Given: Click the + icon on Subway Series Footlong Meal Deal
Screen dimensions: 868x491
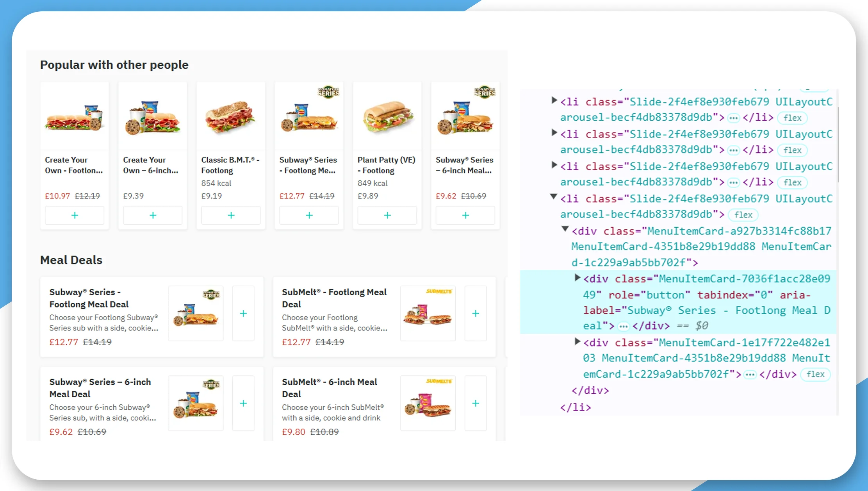Looking at the screenshot, I should [244, 313].
